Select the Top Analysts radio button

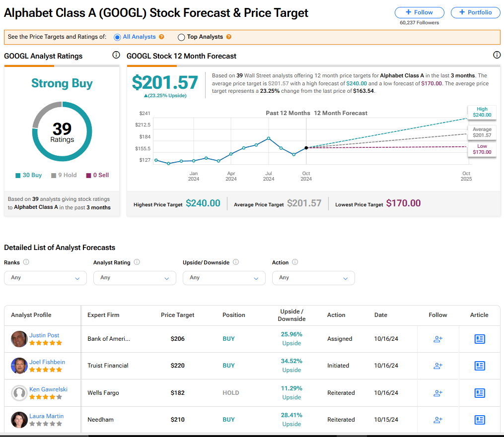tap(181, 37)
